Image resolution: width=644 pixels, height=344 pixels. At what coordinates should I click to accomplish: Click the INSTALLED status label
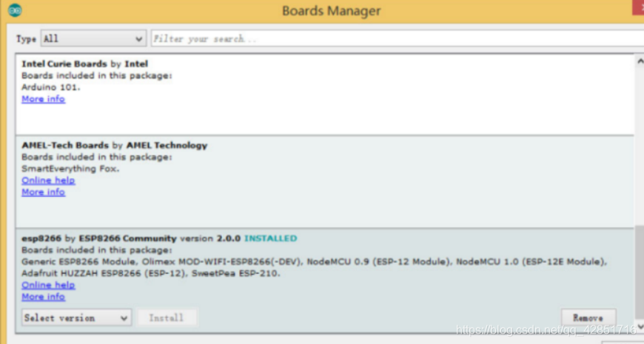(271, 238)
